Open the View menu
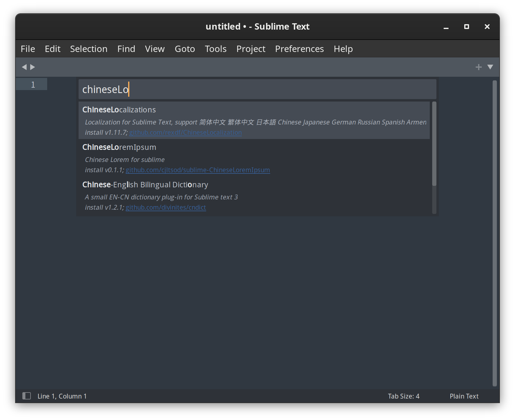This screenshot has height=420, width=515. pos(155,49)
